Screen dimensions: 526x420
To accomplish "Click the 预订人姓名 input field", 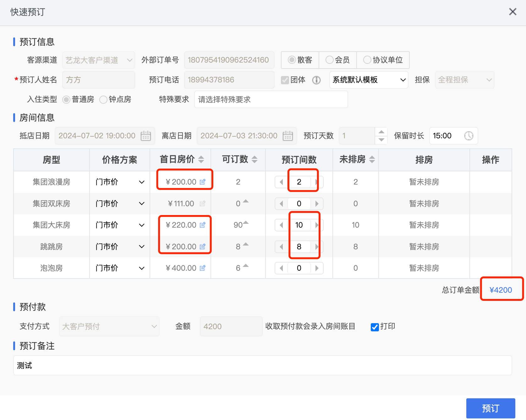I will click(x=99, y=80).
